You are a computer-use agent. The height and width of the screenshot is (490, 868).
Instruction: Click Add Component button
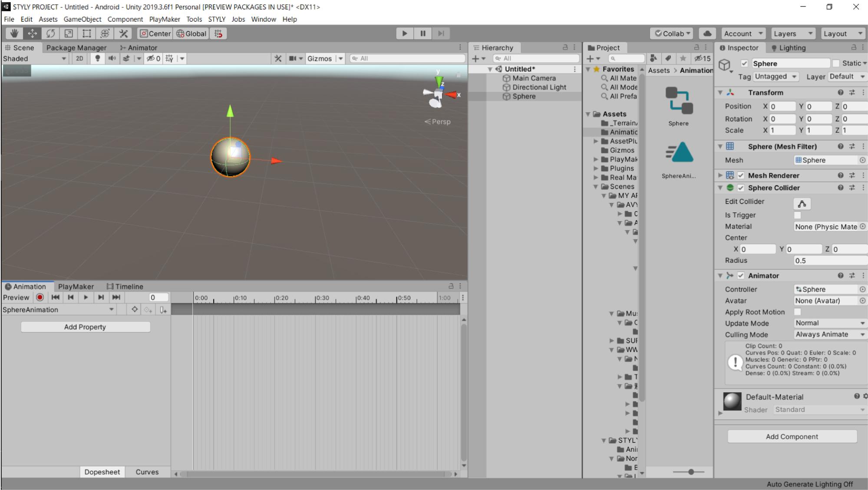pyautogui.click(x=792, y=437)
